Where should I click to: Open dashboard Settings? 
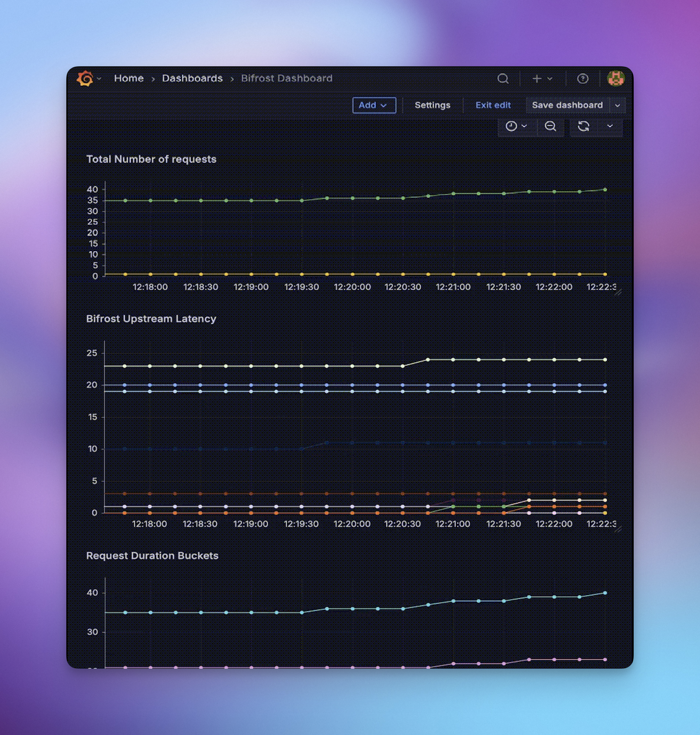[x=433, y=105]
